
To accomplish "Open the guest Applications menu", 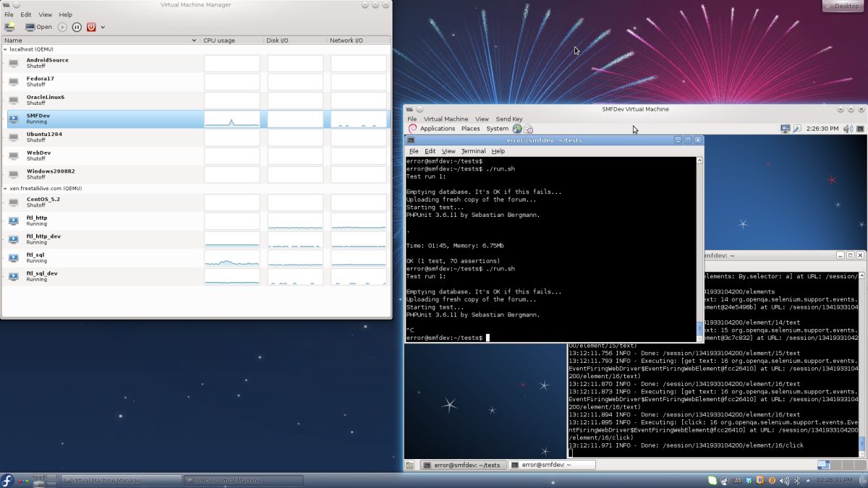I will pos(438,129).
